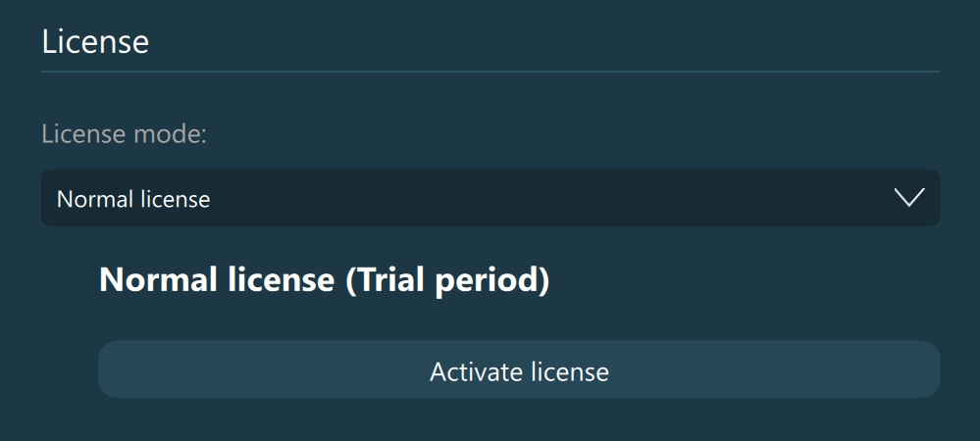Click the bold Normal license heading
The image size is (980, 441).
(x=217, y=280)
